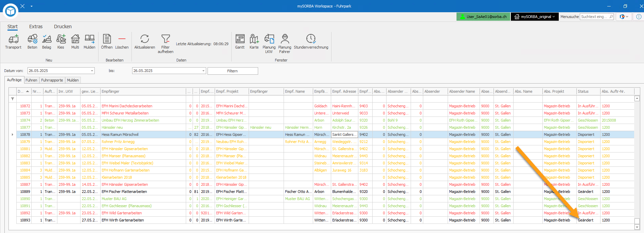
Task: Click the grid scrollbar up arrow
Action: (637, 98)
